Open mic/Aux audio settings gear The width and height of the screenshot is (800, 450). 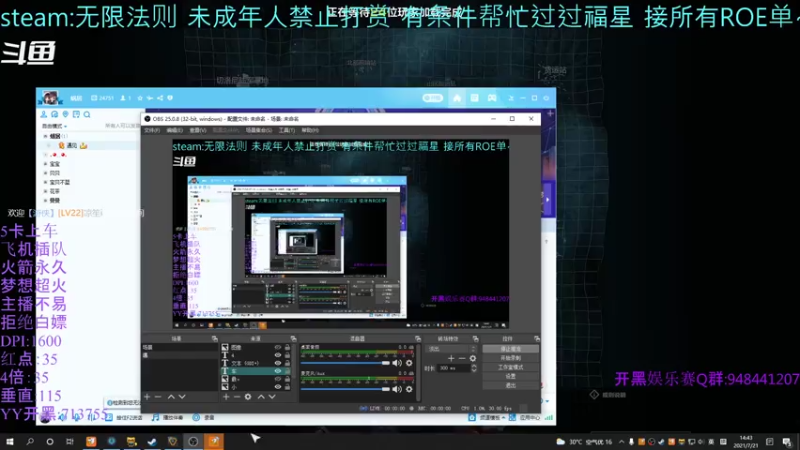pos(409,389)
